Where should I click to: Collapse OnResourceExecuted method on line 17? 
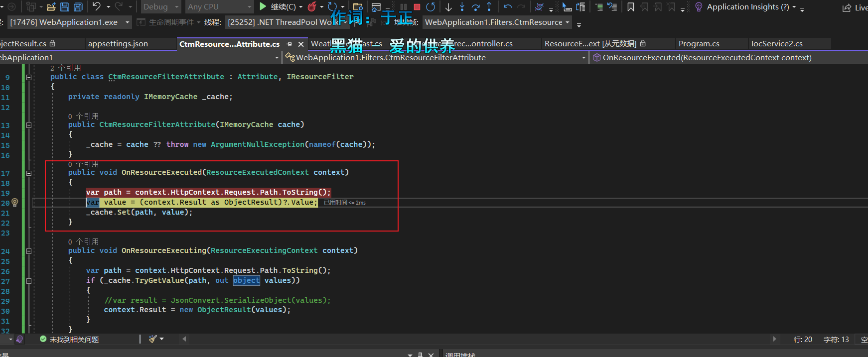click(x=29, y=173)
